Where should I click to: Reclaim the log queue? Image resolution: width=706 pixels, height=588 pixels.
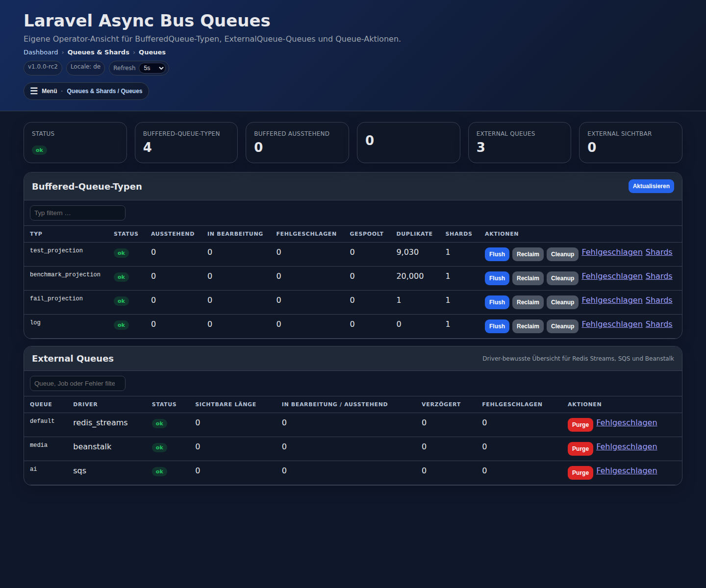pyautogui.click(x=528, y=326)
